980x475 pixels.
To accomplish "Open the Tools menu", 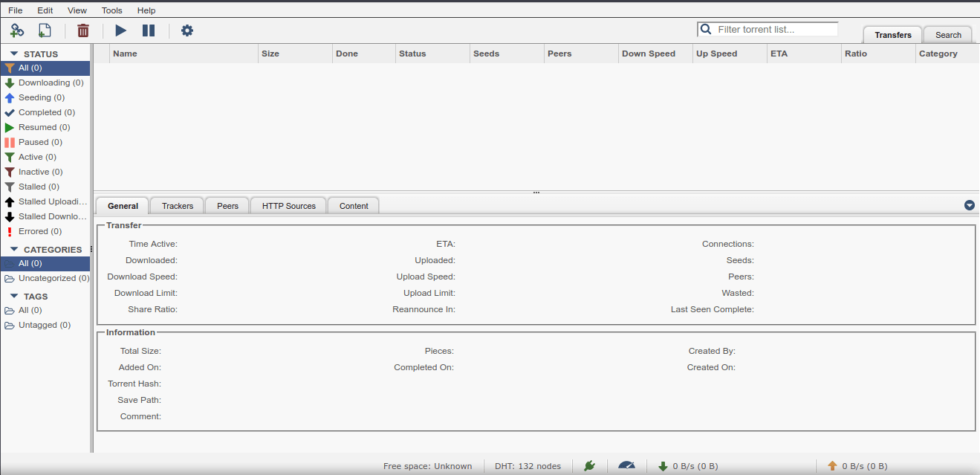I will 111,10.
